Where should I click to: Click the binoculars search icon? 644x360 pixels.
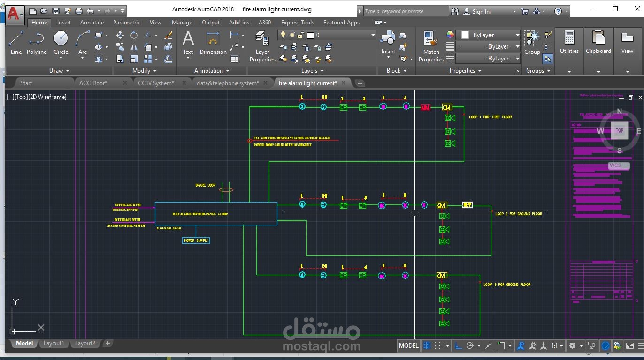coord(455,11)
